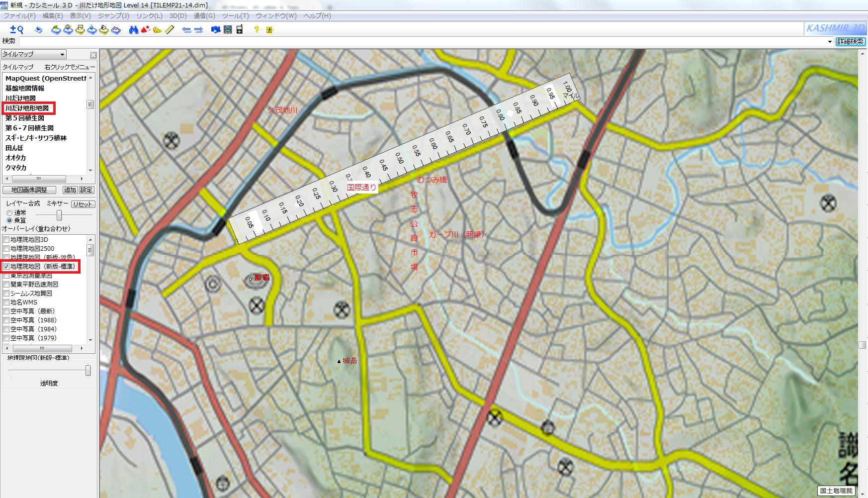
Task: Click the planet-on-map toolbar icon
Action: (68, 30)
